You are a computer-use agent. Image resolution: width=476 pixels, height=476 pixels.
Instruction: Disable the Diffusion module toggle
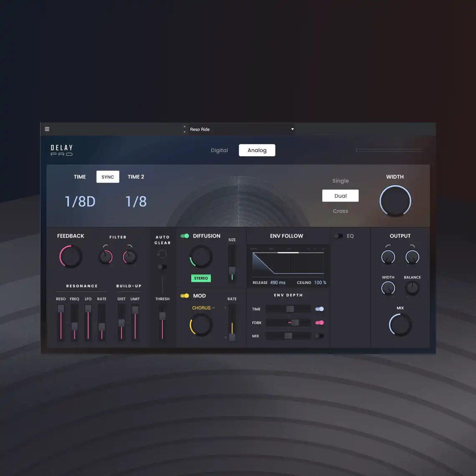point(184,235)
